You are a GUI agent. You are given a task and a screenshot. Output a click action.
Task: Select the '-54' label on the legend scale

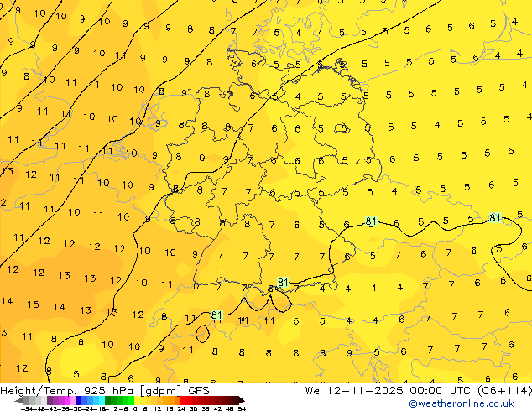27,408
